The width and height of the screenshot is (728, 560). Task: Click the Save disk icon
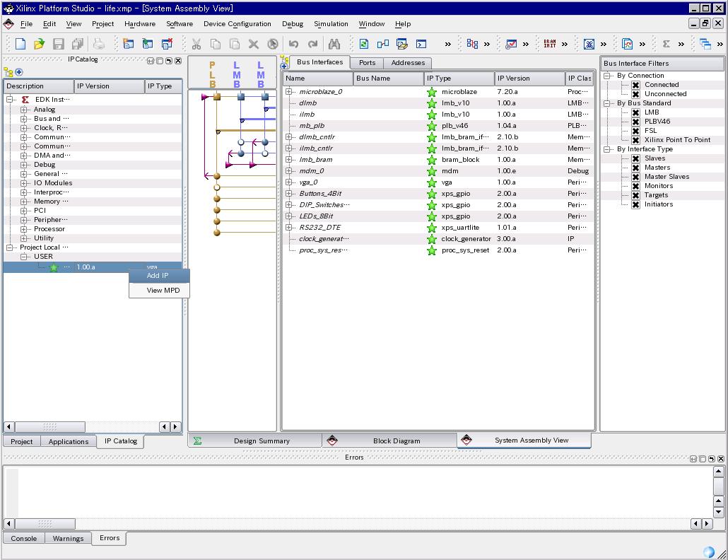[x=59, y=44]
